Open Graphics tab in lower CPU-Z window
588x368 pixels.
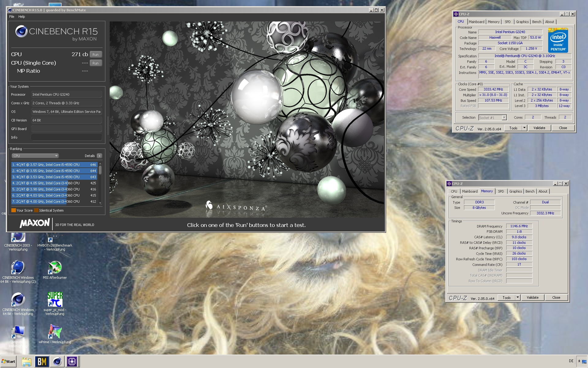click(x=515, y=191)
